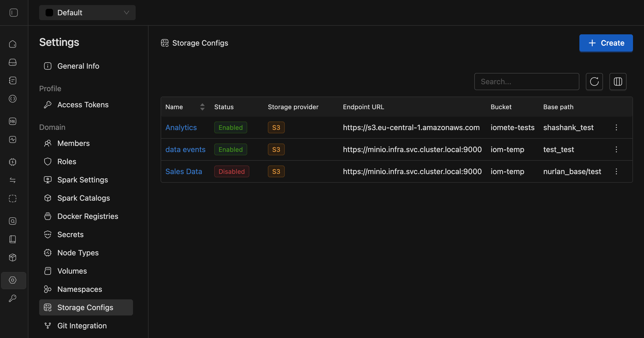Refresh the storage configs table
644x338 pixels.
594,82
